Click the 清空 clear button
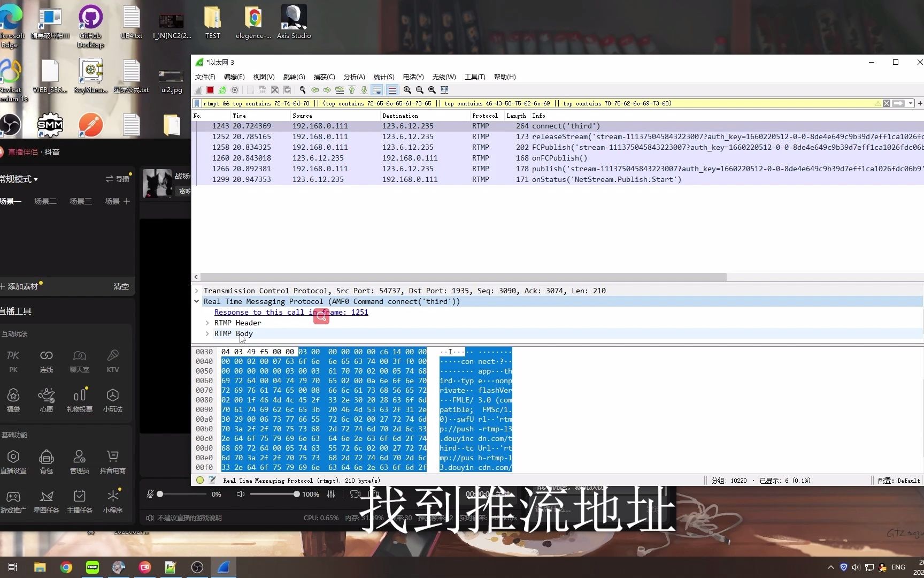 pyautogui.click(x=121, y=286)
